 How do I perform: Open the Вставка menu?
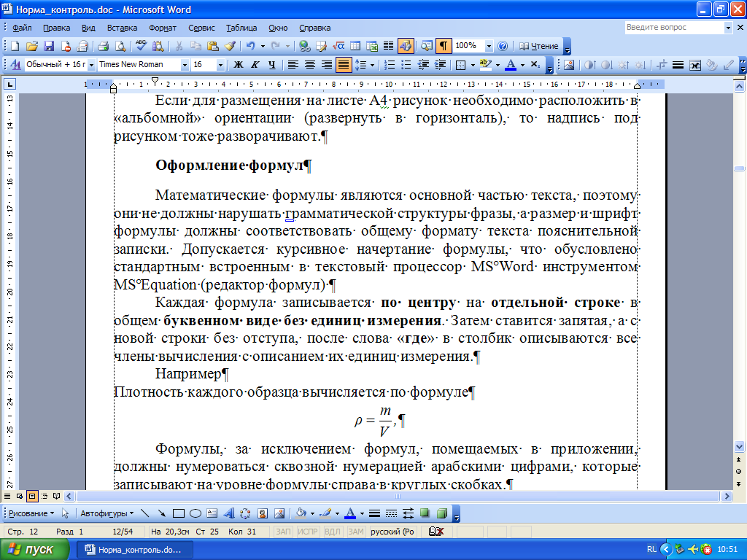122,28
